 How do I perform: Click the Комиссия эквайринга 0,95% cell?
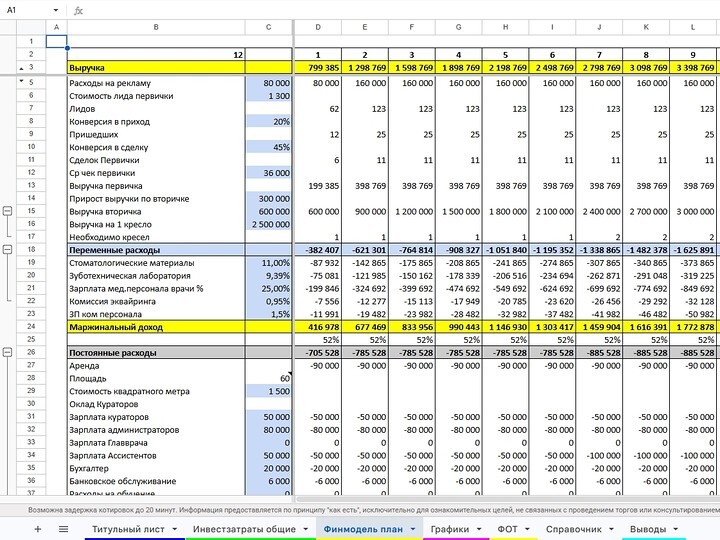269,302
